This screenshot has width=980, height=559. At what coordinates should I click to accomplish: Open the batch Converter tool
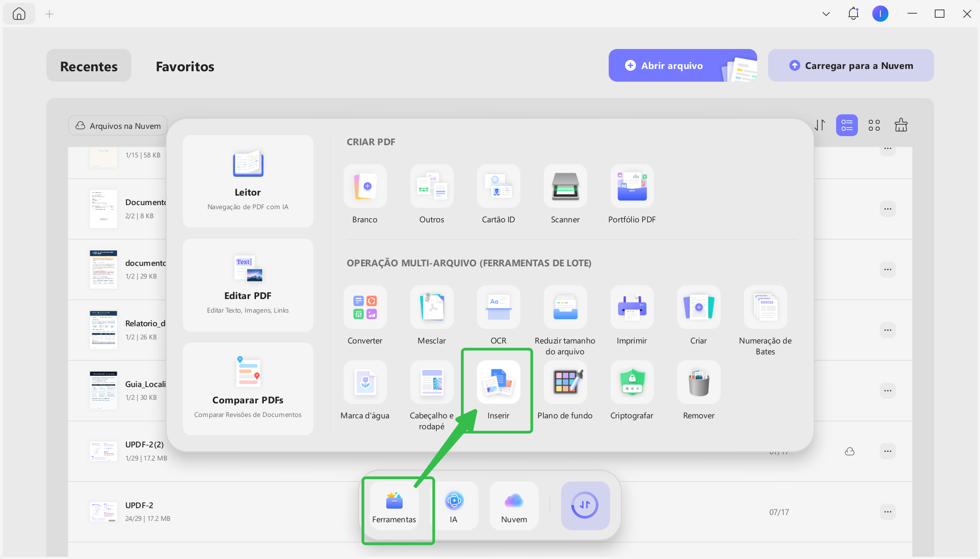point(365,307)
